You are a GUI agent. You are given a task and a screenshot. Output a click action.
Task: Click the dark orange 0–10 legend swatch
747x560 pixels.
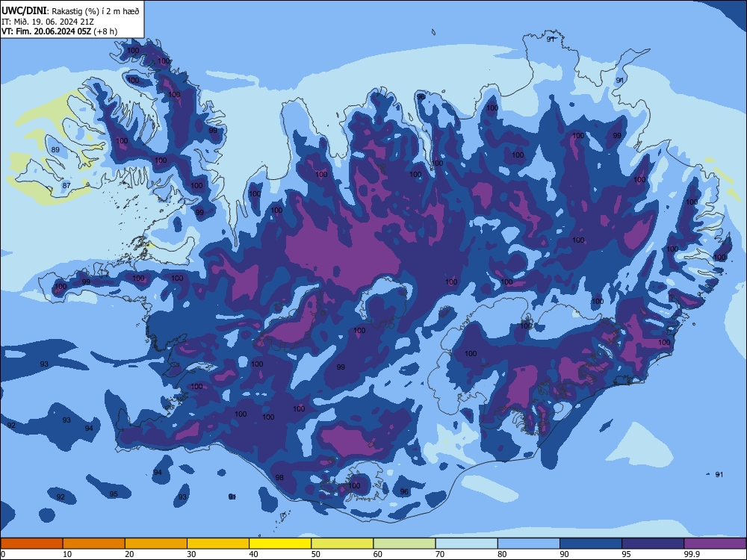click(x=31, y=544)
